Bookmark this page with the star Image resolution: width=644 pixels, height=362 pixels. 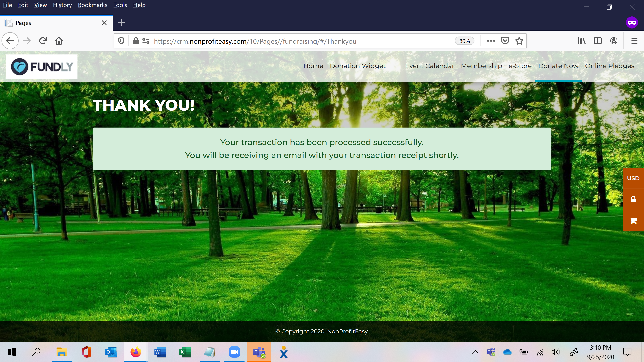point(519,41)
